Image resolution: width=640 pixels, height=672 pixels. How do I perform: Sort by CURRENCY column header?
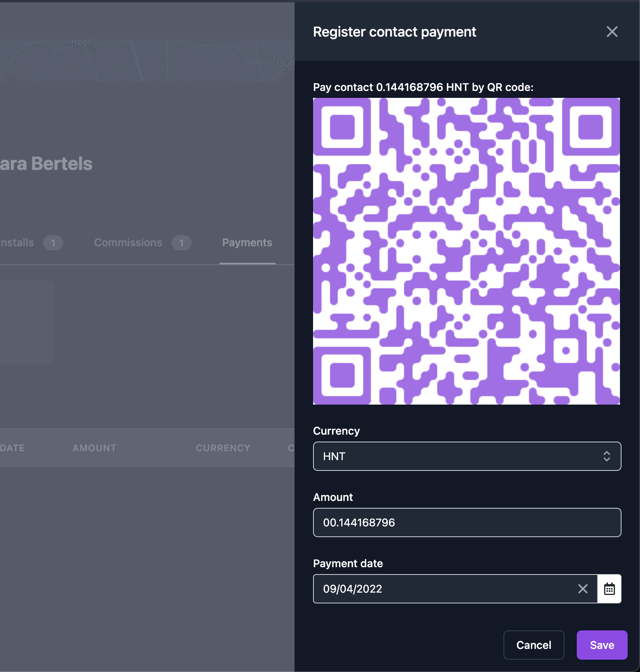click(223, 448)
